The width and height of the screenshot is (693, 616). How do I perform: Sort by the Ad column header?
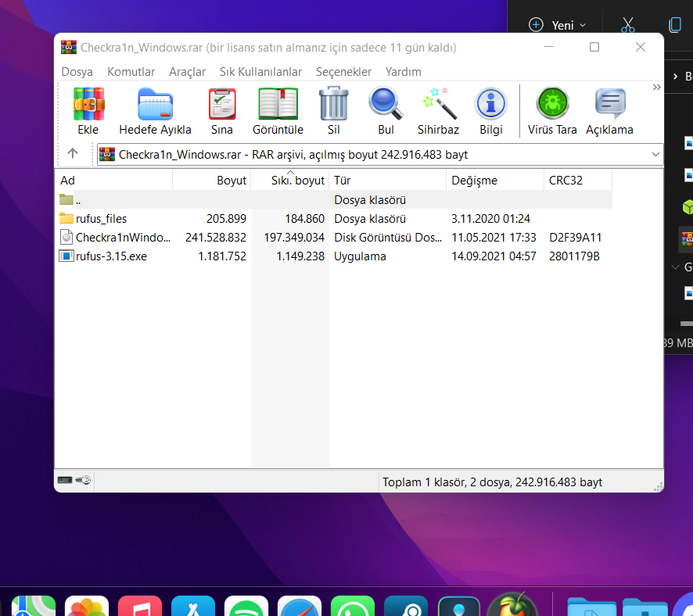click(114, 180)
